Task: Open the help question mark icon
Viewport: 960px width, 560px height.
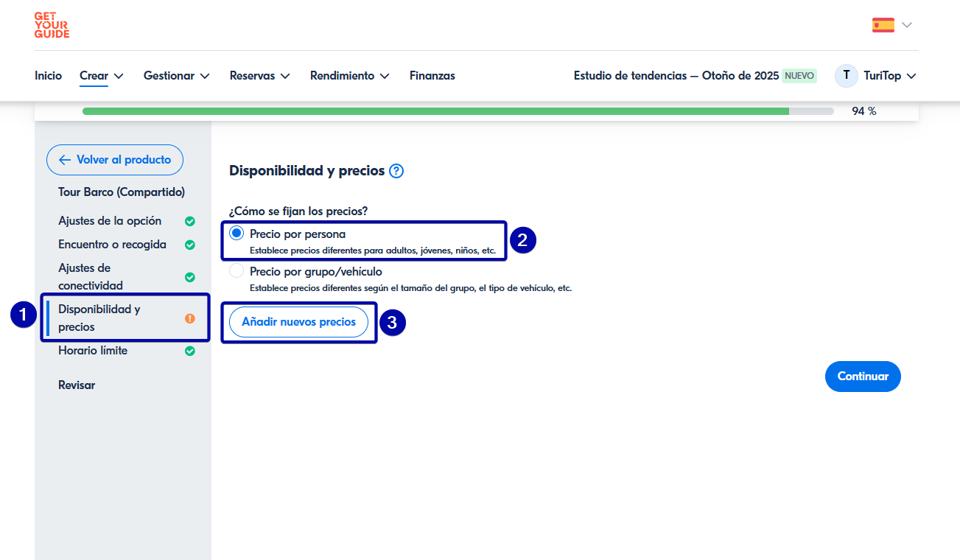Action: (x=396, y=171)
